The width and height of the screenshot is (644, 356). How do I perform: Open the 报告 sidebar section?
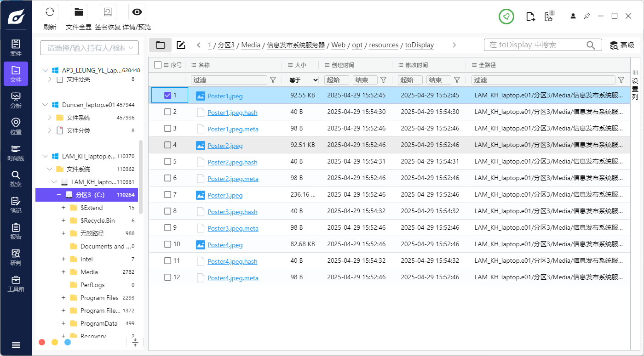click(16, 231)
